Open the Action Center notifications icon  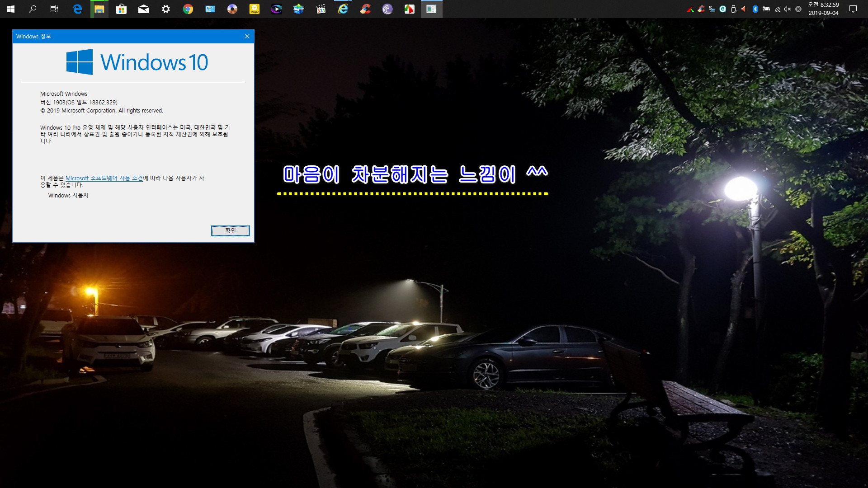(853, 9)
